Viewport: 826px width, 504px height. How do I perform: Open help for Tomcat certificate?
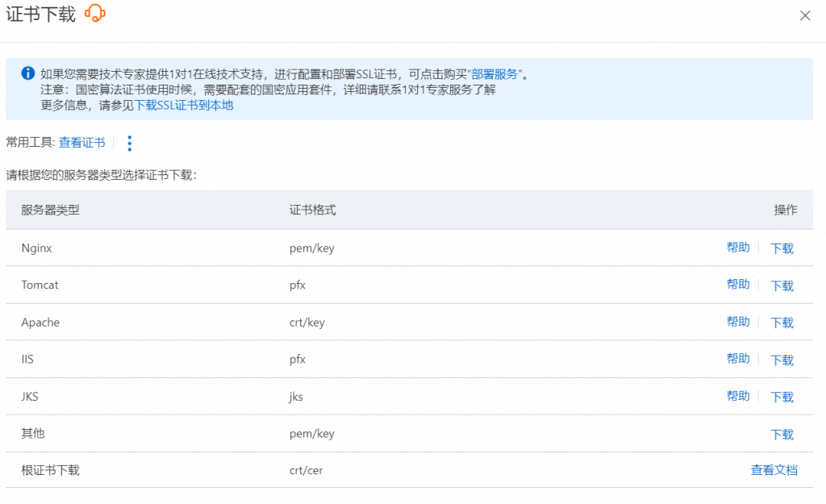tap(737, 285)
